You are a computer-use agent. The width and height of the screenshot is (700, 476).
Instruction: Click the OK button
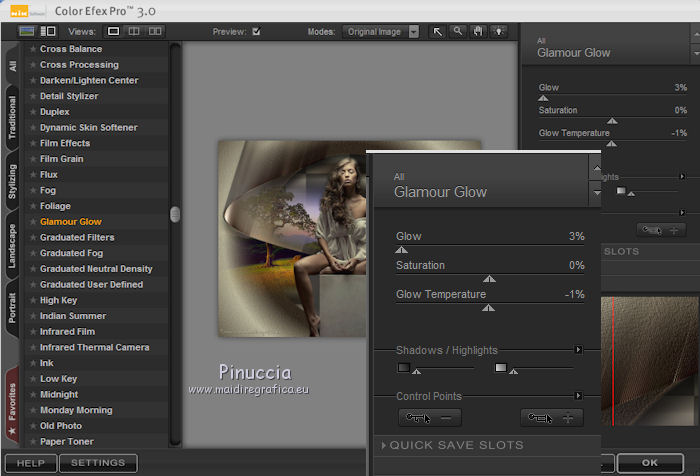coord(650,463)
